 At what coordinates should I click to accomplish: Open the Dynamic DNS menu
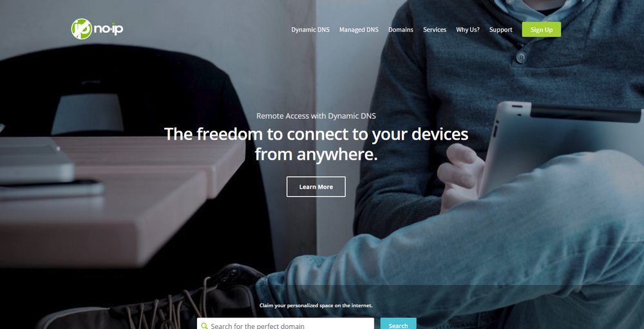tap(310, 30)
